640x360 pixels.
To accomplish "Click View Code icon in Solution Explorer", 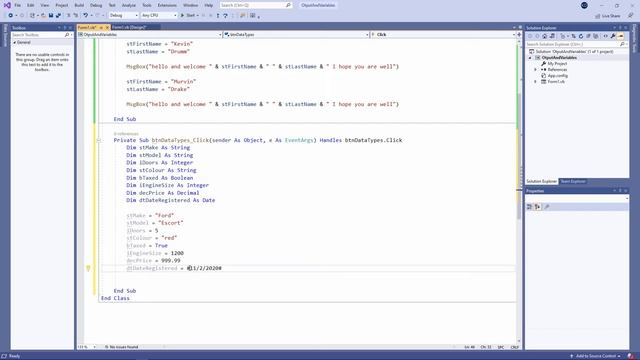I will tap(605, 36).
